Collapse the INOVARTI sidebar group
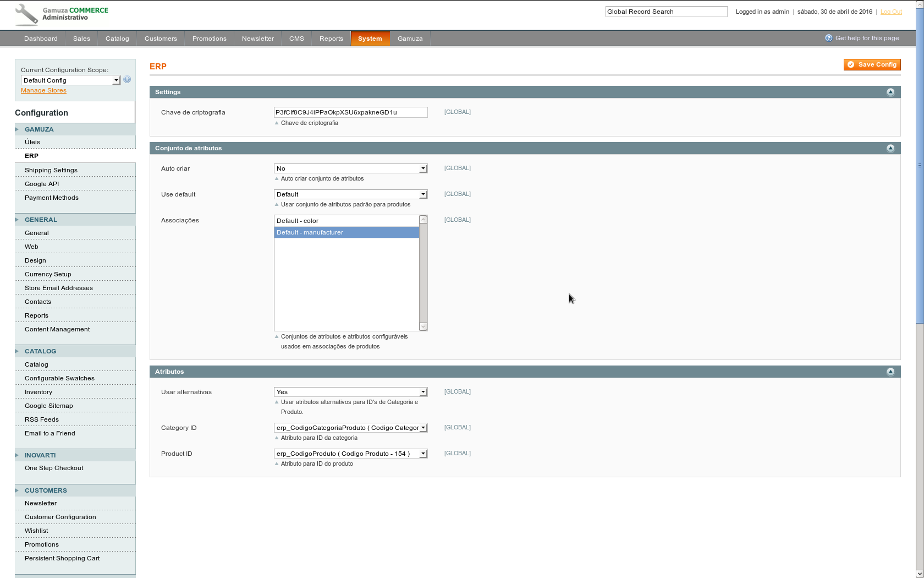924x578 pixels. coord(75,455)
